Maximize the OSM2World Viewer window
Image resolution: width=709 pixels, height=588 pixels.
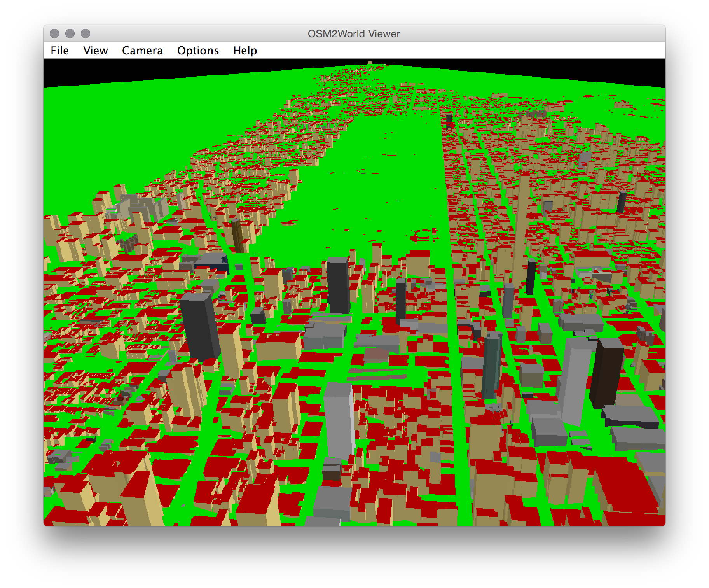[x=86, y=33]
